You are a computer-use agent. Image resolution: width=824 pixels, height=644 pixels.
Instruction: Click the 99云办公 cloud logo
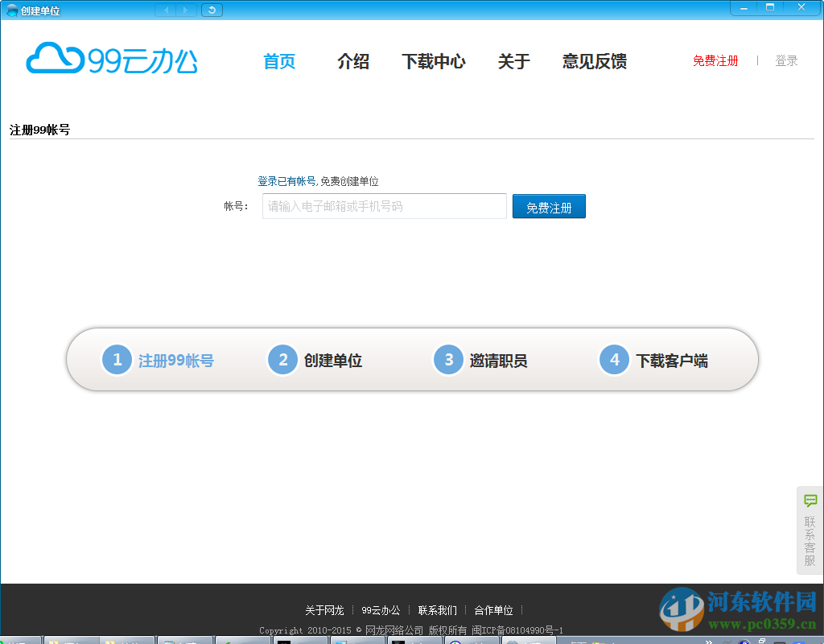coord(112,59)
